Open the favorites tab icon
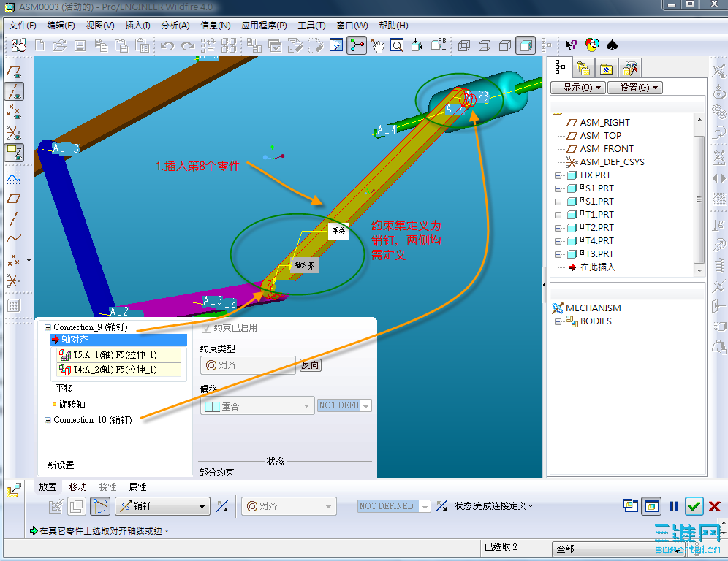This screenshot has width=728, height=561. coord(605,69)
